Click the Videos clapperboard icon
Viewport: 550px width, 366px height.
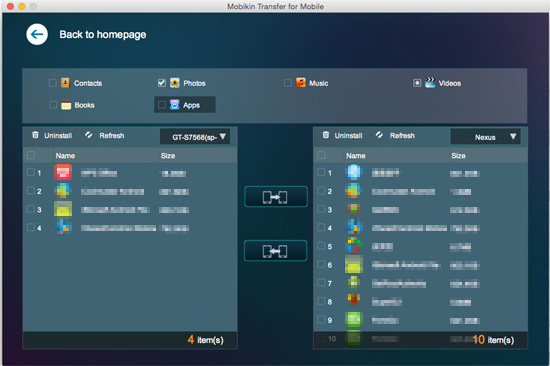click(x=430, y=82)
